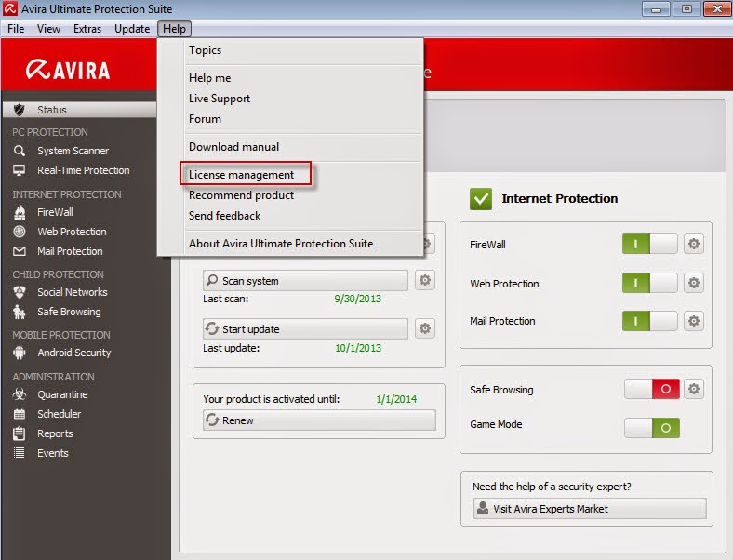The image size is (733, 560).
Task: Click the FireWall flame icon in sidebar
Action: [20, 212]
